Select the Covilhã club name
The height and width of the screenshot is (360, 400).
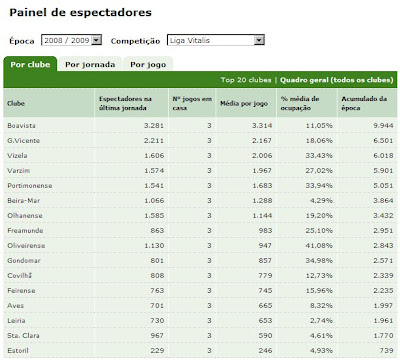click(x=20, y=276)
